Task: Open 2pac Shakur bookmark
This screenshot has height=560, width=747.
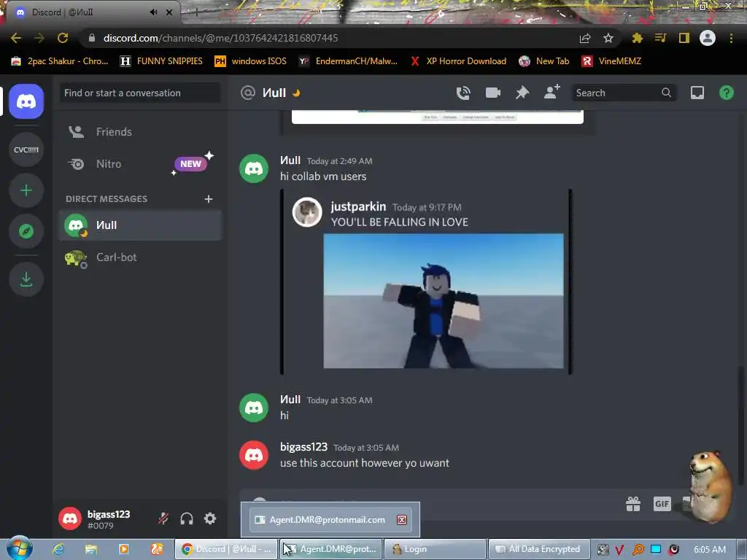Action: [60, 61]
